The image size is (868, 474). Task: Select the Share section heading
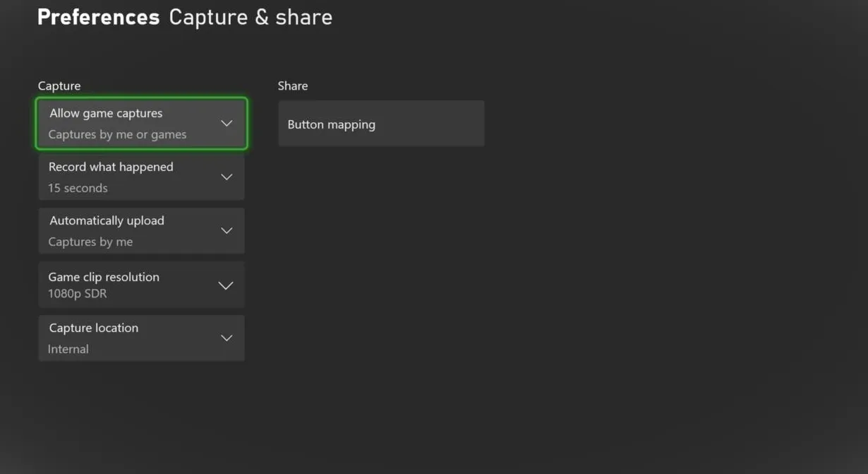(x=293, y=85)
